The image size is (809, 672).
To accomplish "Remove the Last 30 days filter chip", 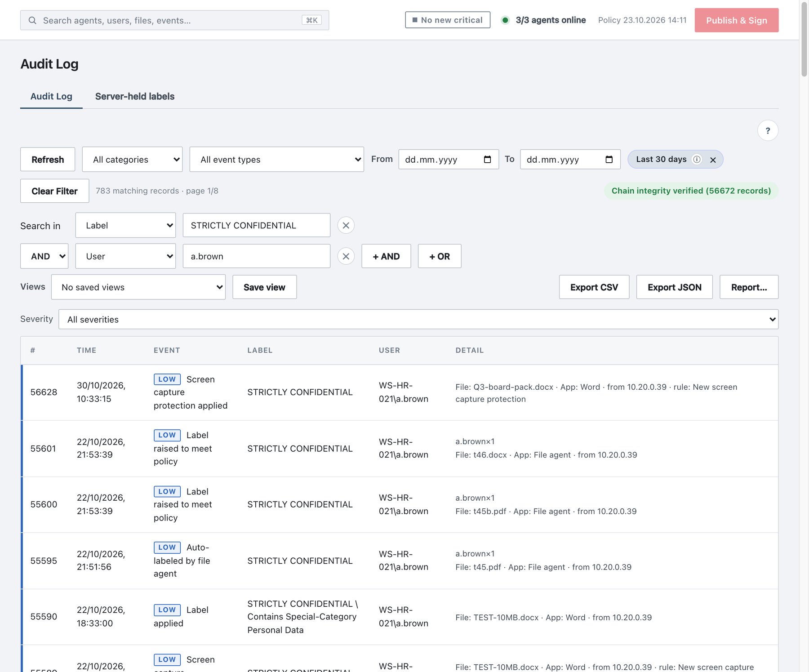I will pos(713,160).
